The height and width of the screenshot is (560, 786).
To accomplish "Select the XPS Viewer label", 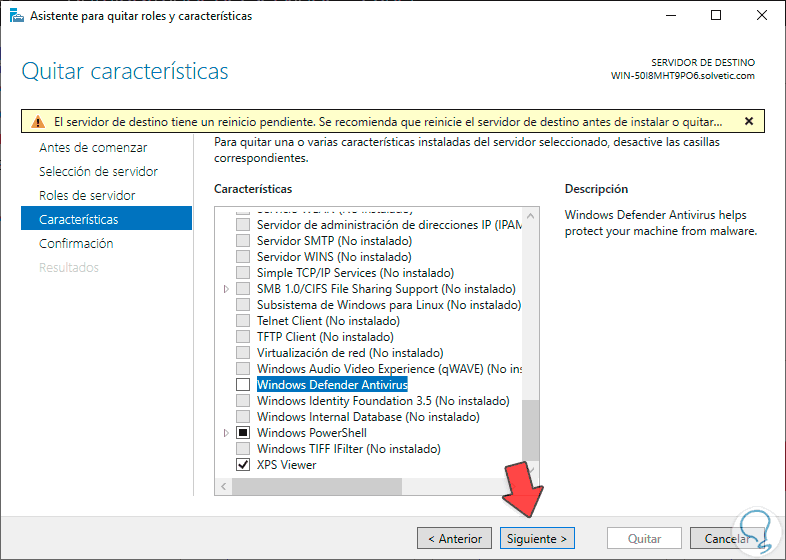I will pos(287,465).
